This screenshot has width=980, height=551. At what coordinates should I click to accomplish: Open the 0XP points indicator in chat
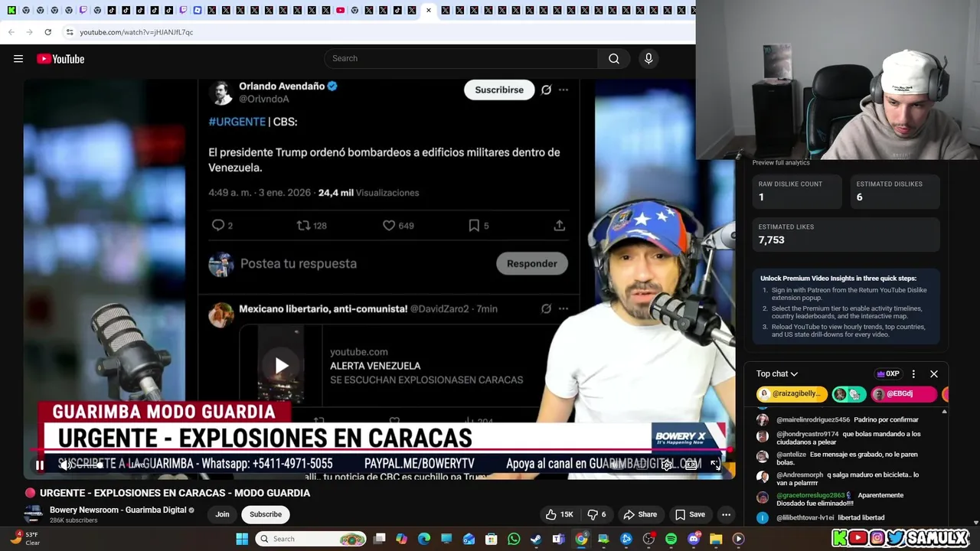click(888, 373)
